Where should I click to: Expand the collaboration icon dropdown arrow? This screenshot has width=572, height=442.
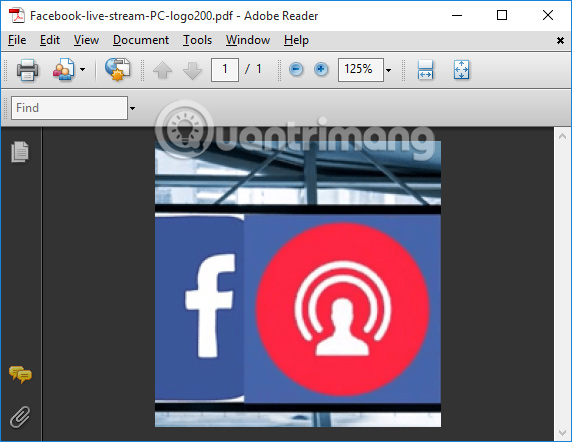click(83, 69)
